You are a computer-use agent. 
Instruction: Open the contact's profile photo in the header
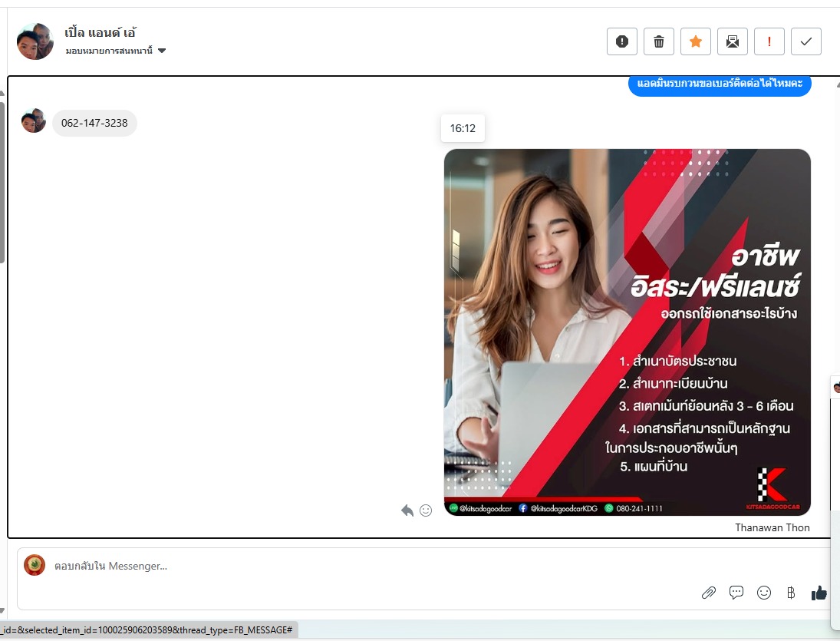(35, 41)
